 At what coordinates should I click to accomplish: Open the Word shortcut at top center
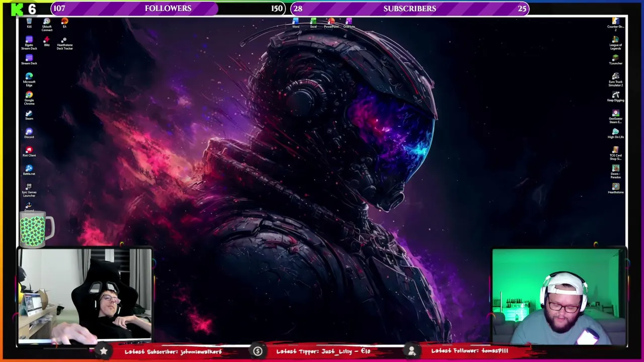tap(296, 23)
